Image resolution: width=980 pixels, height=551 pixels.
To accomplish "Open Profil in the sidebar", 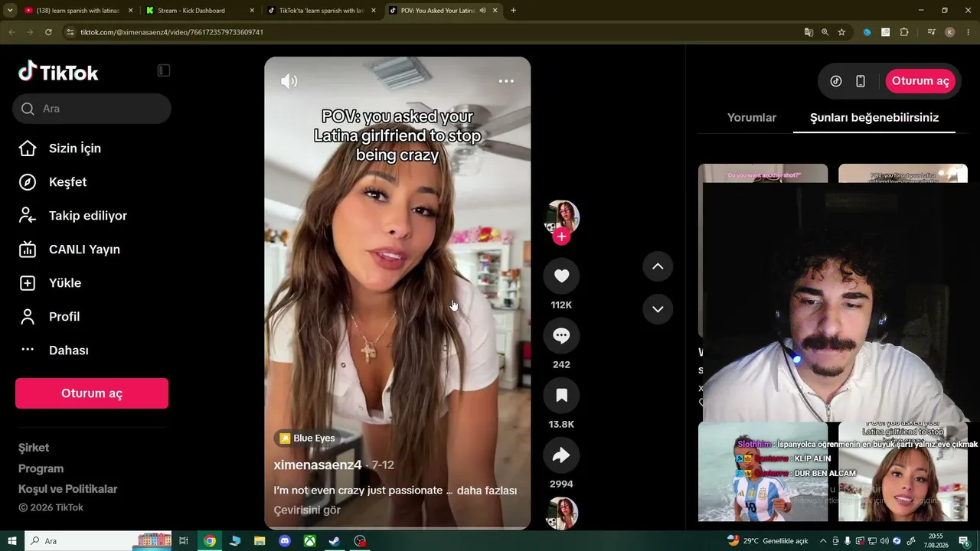I will click(x=64, y=317).
